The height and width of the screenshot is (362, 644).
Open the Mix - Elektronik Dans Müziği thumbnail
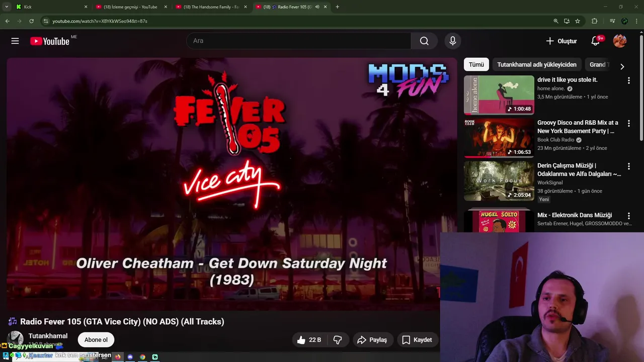click(499, 221)
